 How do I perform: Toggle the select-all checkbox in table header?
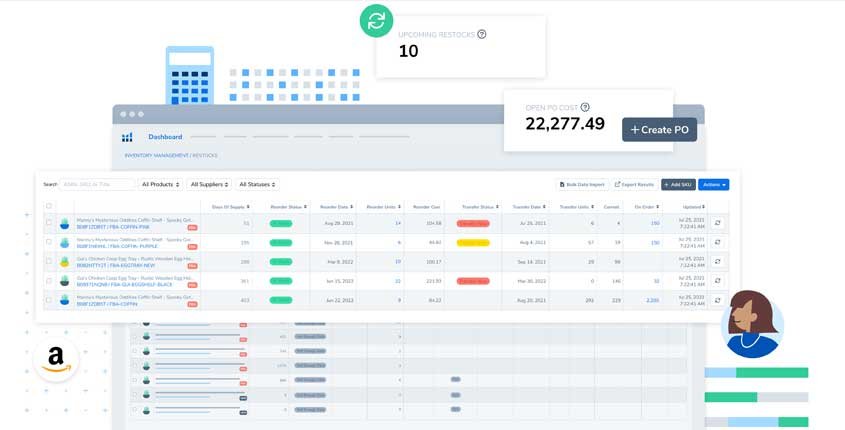(x=49, y=206)
